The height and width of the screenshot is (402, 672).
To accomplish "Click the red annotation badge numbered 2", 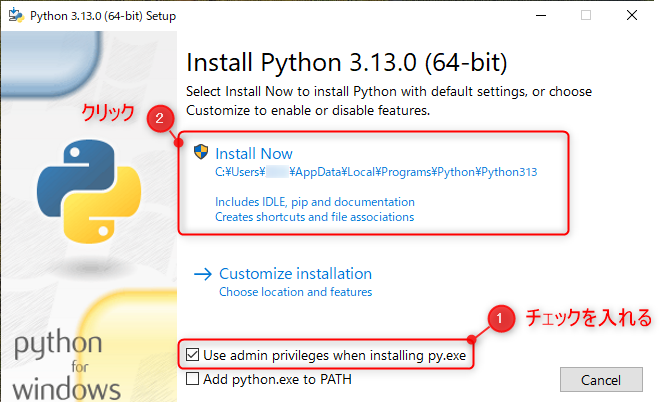I will click(x=156, y=119).
